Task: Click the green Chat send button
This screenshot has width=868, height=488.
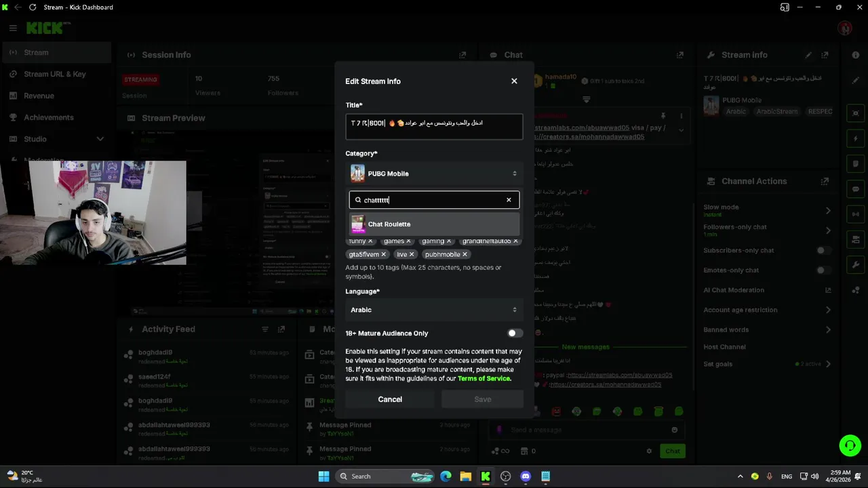Action: pos(672,451)
